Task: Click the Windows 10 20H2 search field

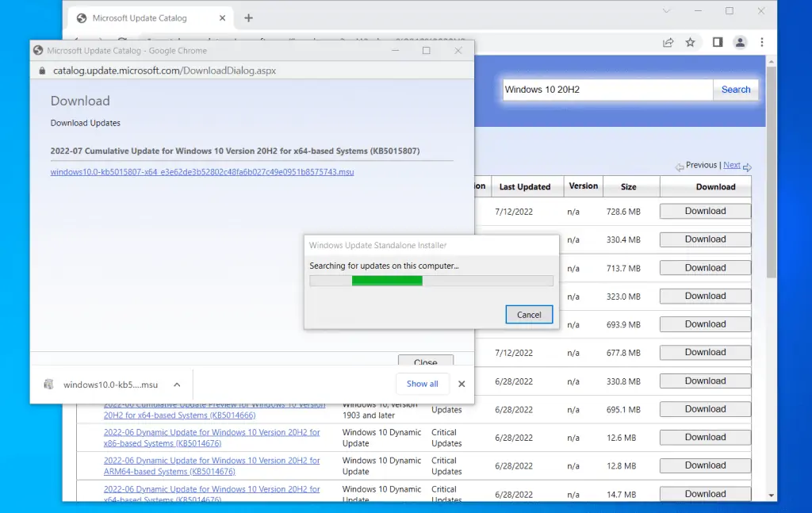Action: [607, 90]
